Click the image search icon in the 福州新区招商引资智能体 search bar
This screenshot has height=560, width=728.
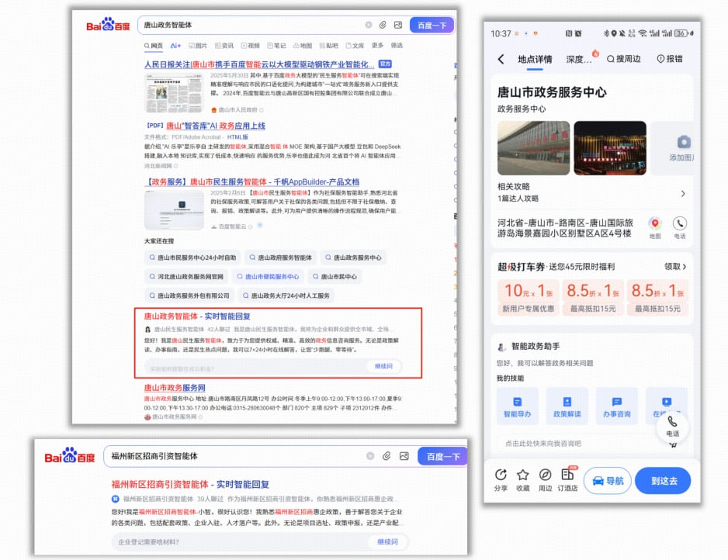[x=404, y=456]
